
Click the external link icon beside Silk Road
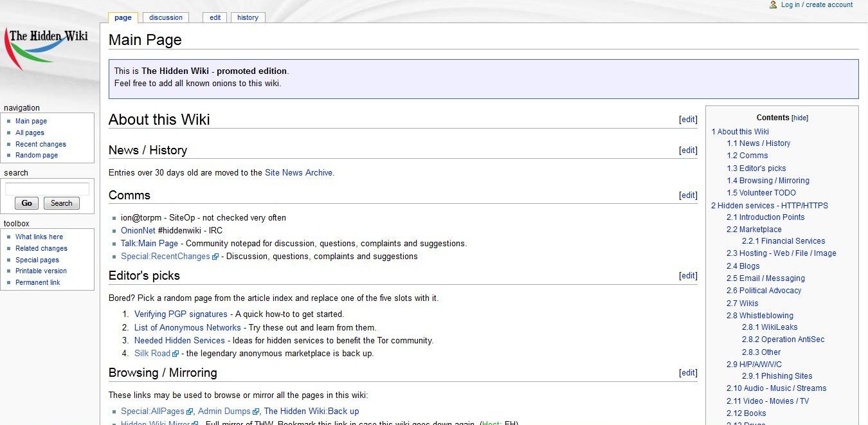pyautogui.click(x=174, y=353)
